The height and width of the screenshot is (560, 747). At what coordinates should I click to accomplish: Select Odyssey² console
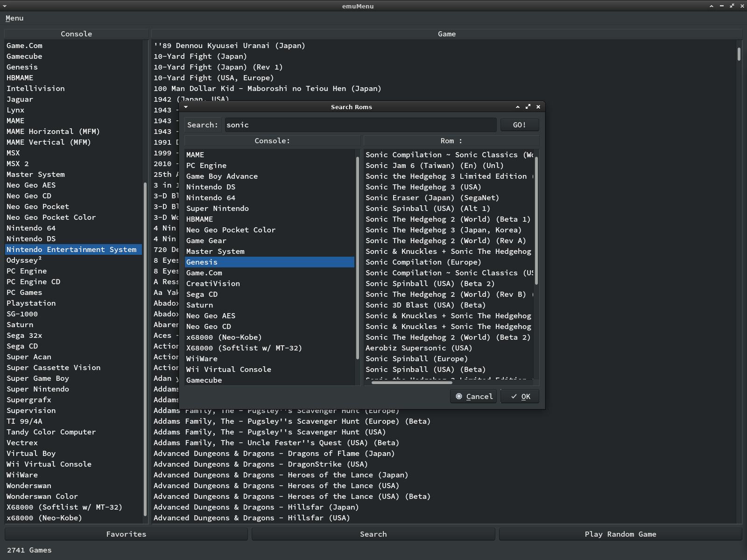tap(73, 260)
